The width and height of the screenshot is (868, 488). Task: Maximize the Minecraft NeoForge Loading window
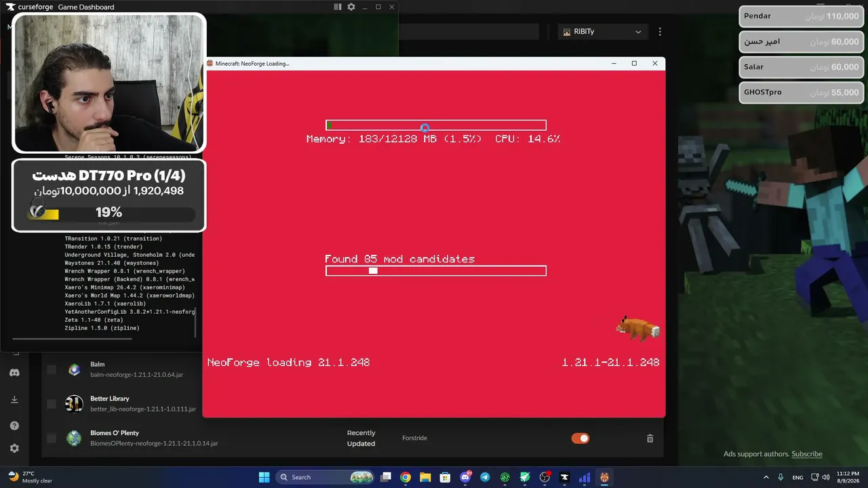click(x=634, y=64)
